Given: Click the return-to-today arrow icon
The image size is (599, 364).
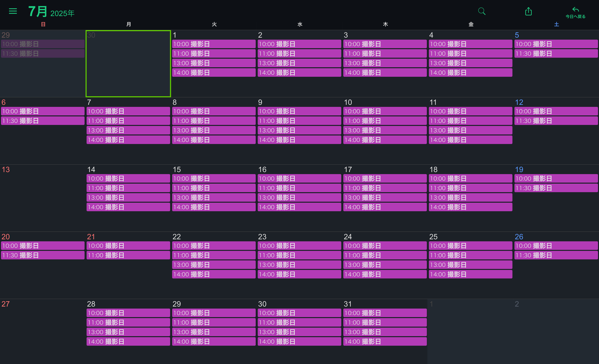Looking at the screenshot, I should click(575, 10).
